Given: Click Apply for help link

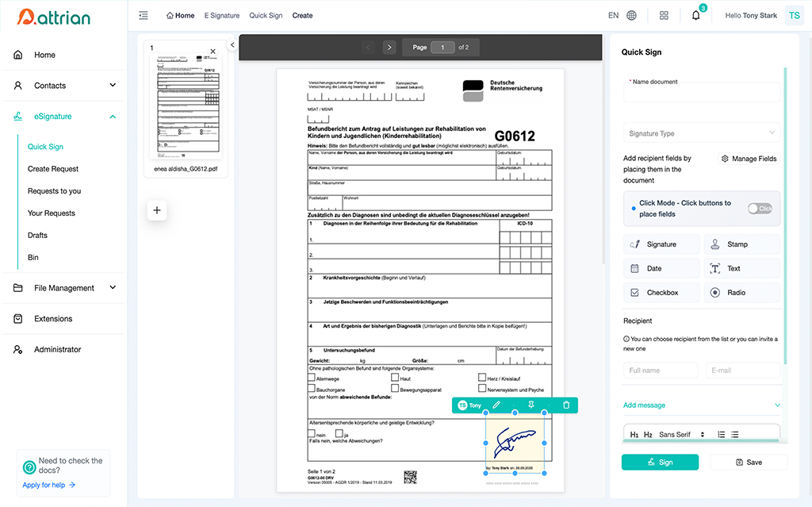Looking at the screenshot, I should click(48, 485).
